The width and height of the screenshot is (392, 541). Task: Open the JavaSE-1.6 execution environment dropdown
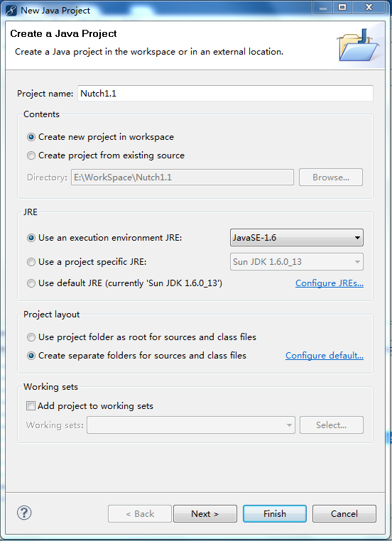pyautogui.click(x=296, y=238)
